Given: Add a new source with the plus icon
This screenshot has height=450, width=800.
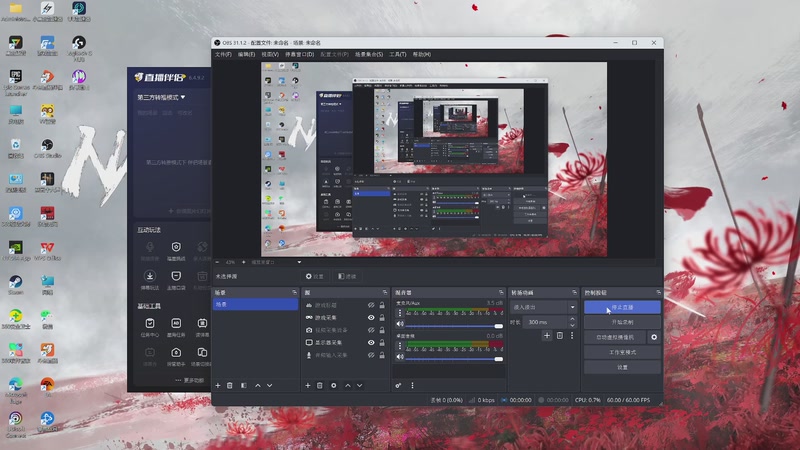Looking at the screenshot, I should [x=308, y=386].
